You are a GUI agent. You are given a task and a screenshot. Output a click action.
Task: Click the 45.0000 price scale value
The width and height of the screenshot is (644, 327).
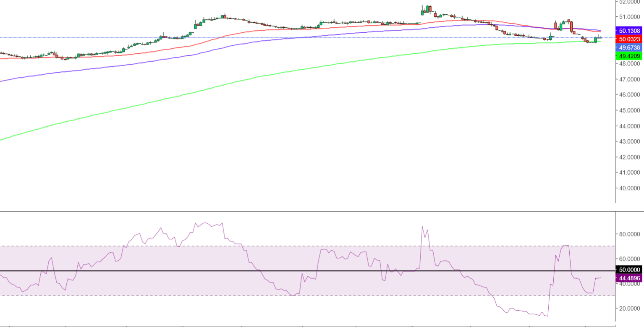[630, 110]
